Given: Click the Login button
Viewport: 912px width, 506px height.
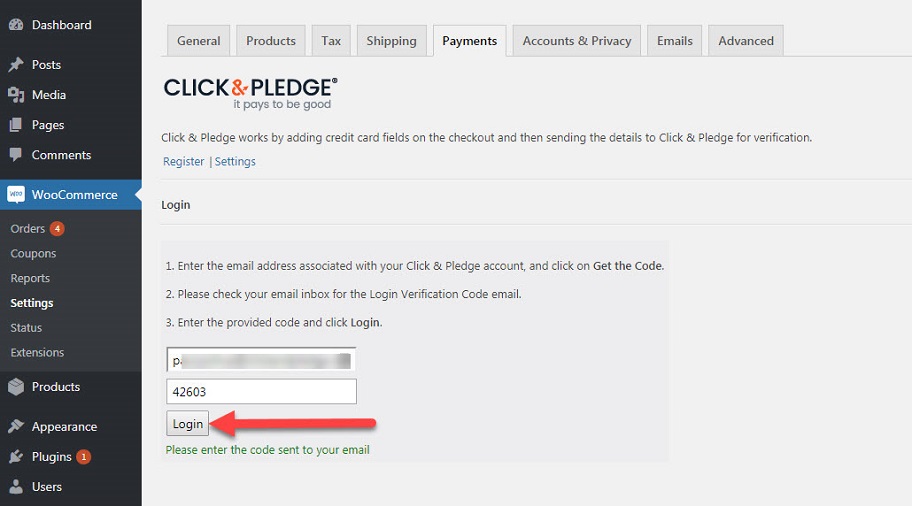Looking at the screenshot, I should (187, 423).
